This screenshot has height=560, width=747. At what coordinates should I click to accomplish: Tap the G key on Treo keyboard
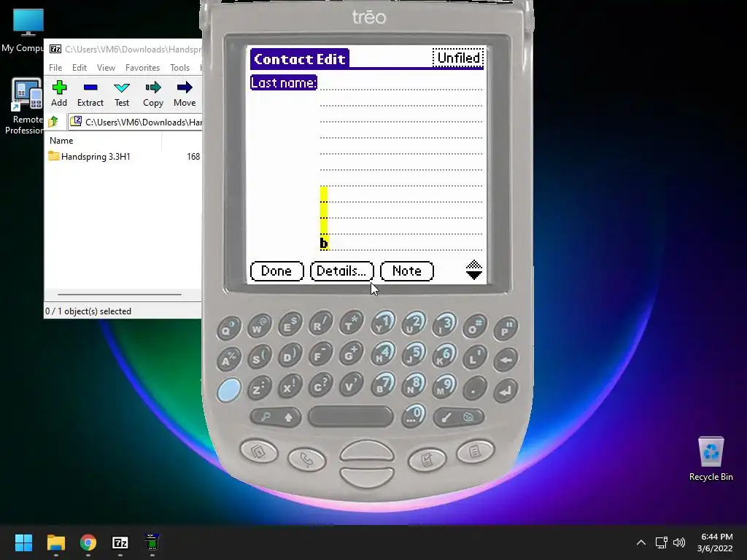pyautogui.click(x=351, y=354)
